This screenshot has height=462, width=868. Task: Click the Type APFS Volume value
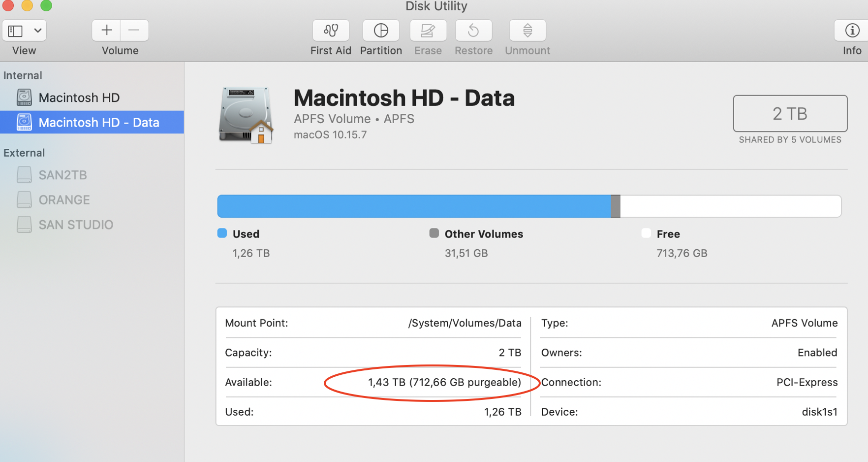coord(805,323)
